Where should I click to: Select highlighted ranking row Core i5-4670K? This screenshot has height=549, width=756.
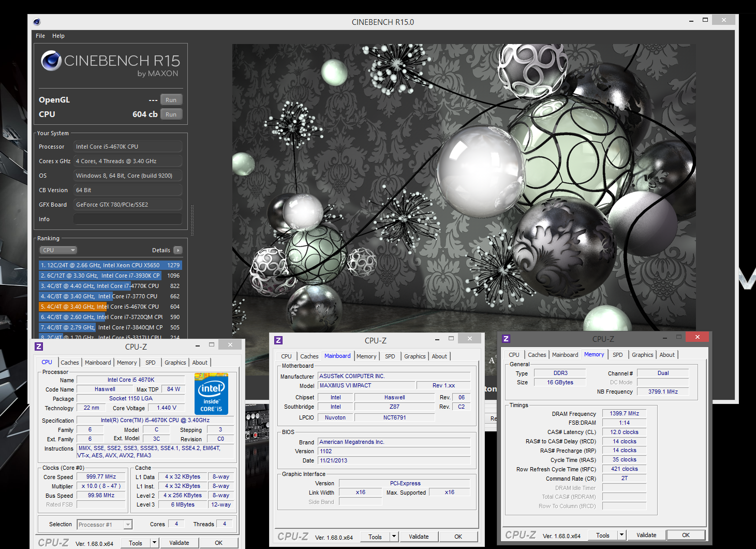[110, 307]
